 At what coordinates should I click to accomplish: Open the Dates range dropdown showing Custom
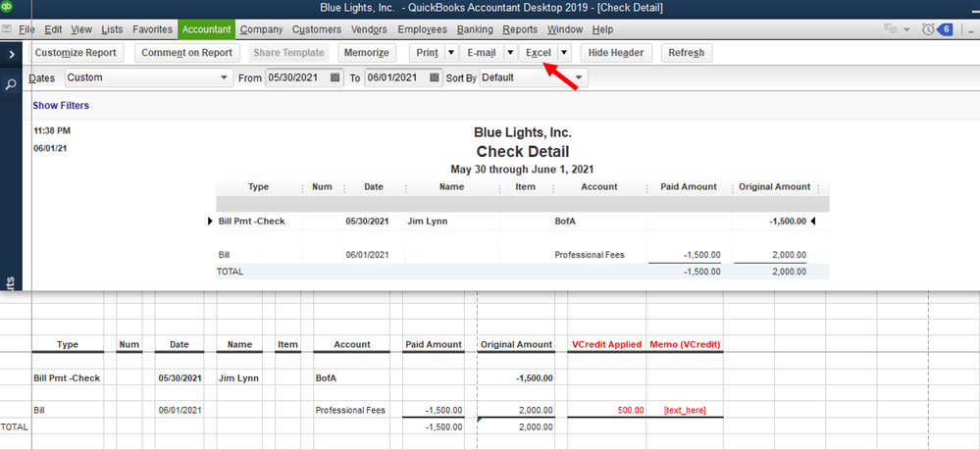147,78
